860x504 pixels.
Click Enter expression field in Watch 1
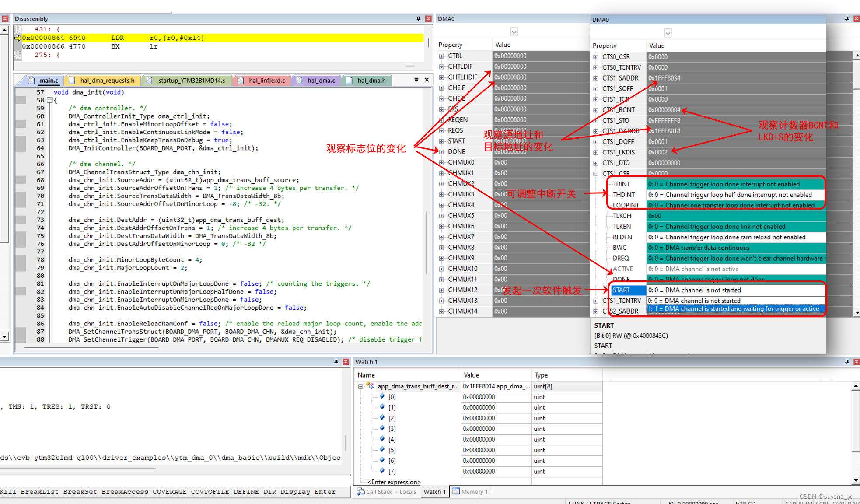point(394,482)
